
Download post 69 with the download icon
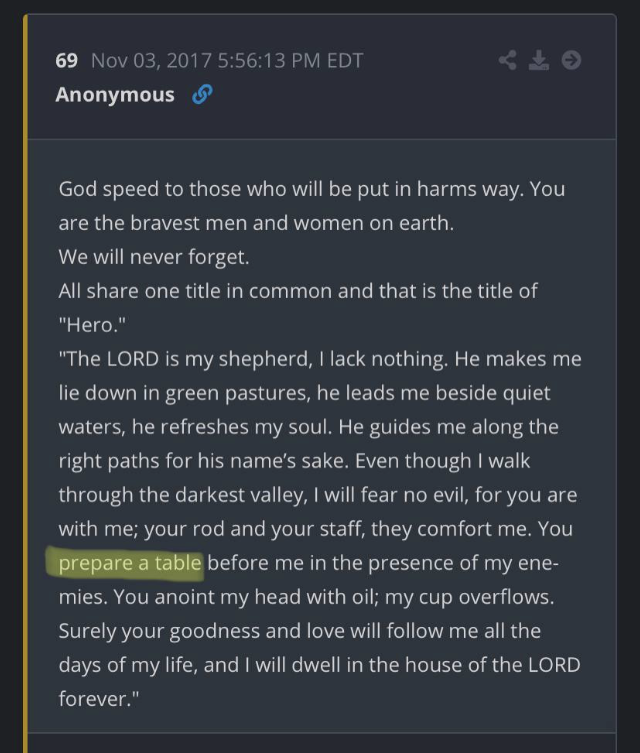click(539, 61)
